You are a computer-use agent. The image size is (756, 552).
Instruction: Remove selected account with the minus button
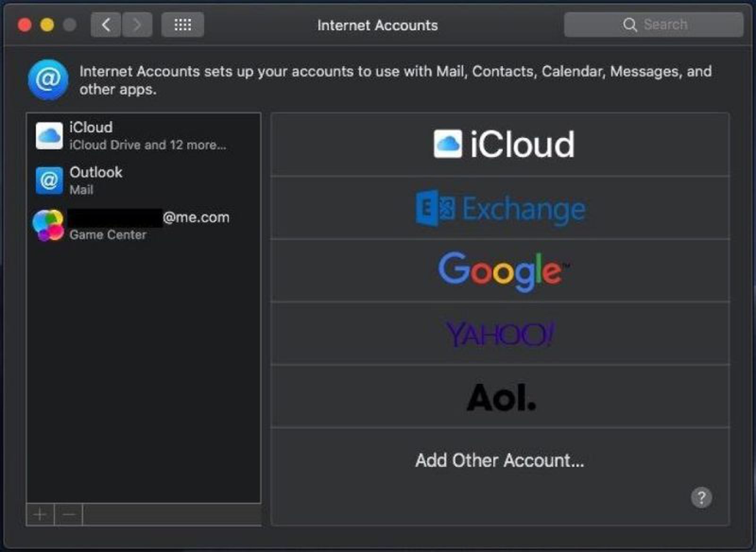tap(69, 514)
